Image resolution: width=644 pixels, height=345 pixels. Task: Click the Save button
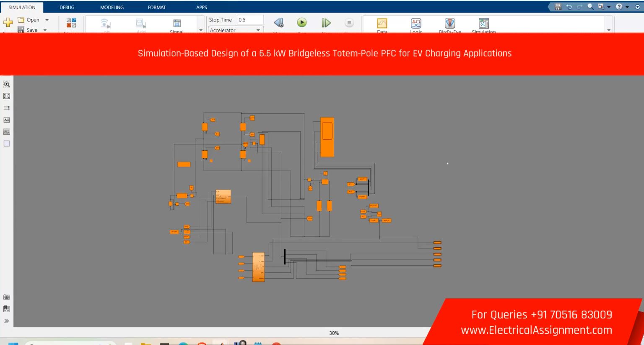(x=28, y=30)
